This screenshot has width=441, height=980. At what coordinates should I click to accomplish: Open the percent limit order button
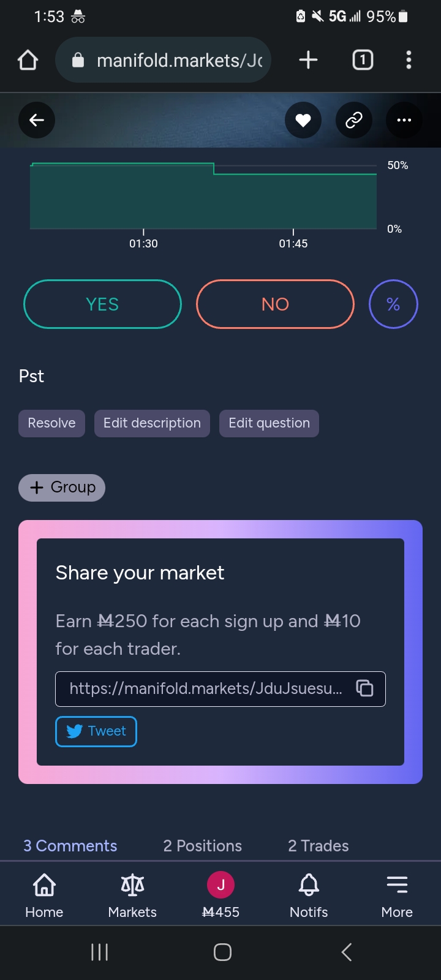(393, 304)
